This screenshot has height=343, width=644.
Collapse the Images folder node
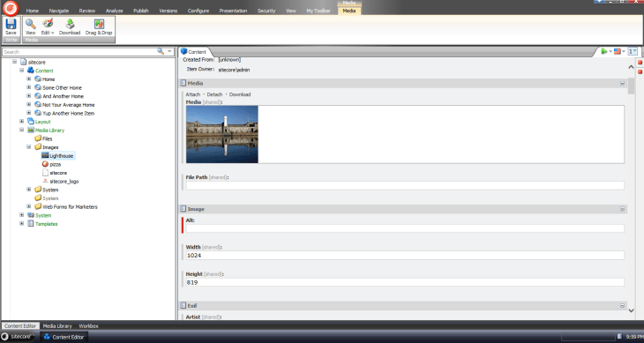tap(29, 147)
